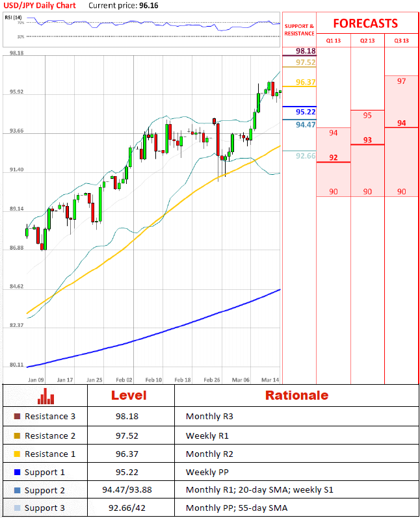Screen dimensions: 420x518
Task: Click the Level column header
Action: coord(129,395)
